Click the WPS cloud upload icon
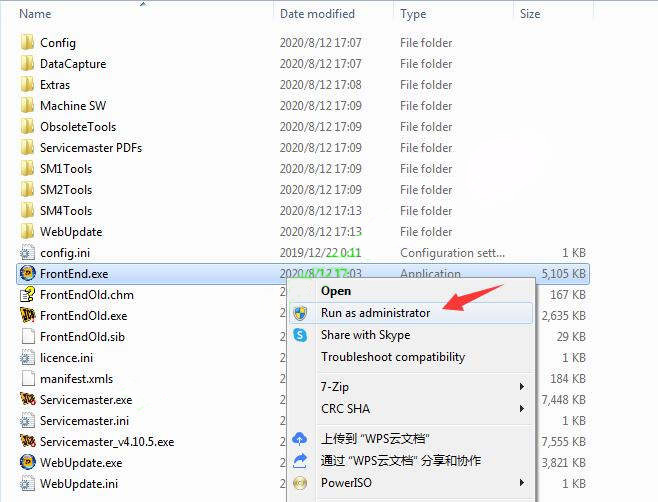Image resolution: width=658 pixels, height=502 pixels. tap(300, 439)
